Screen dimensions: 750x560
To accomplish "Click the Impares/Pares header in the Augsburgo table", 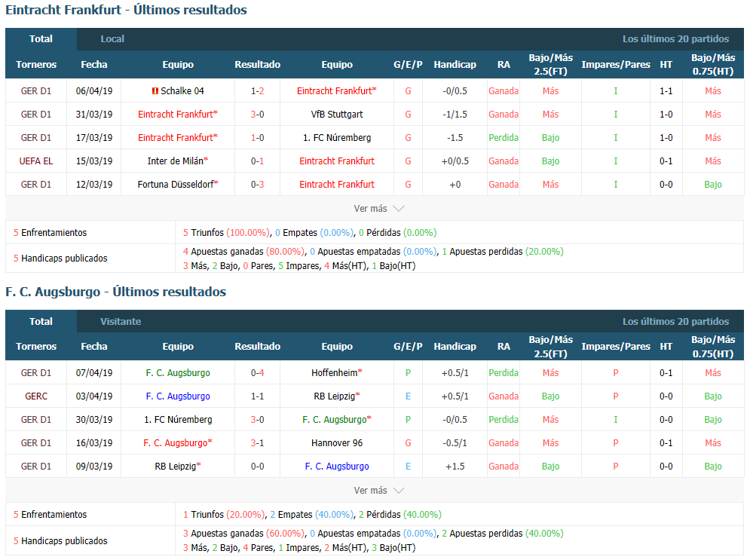I will click(x=616, y=347).
